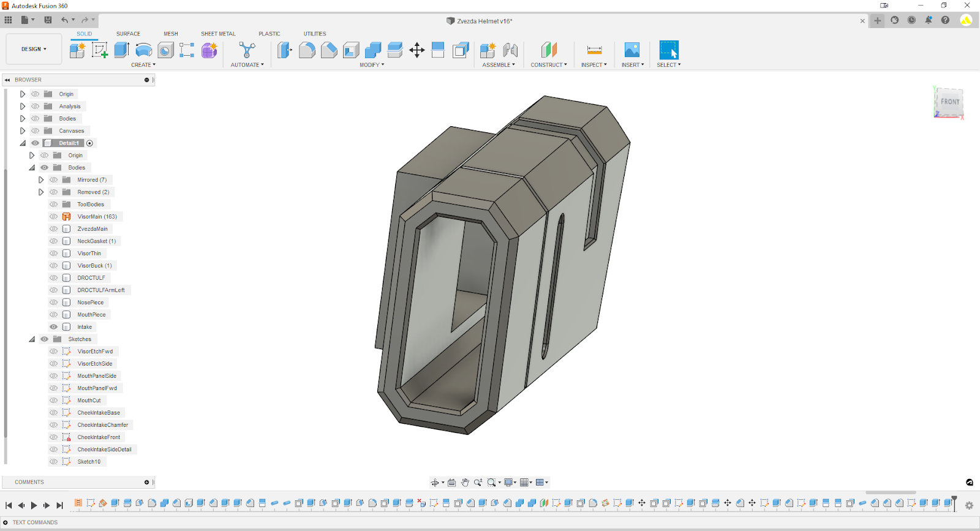Open the DESIGN workspace dropdown

click(x=34, y=49)
